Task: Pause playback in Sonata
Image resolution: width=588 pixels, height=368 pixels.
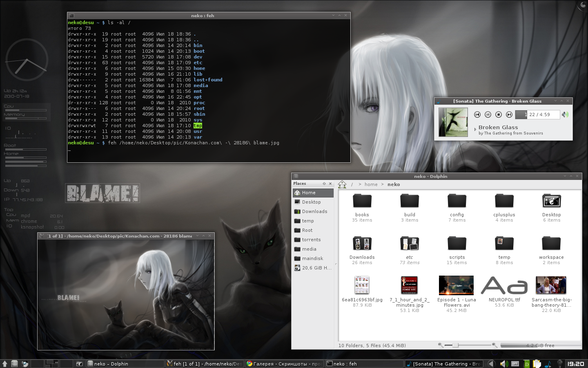Action: pos(488,114)
